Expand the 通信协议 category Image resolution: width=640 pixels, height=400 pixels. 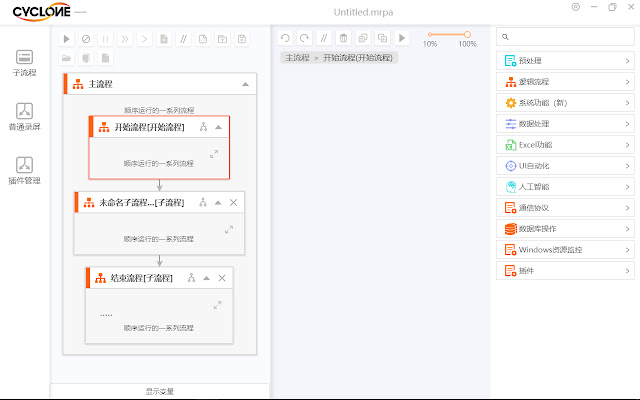coord(565,208)
